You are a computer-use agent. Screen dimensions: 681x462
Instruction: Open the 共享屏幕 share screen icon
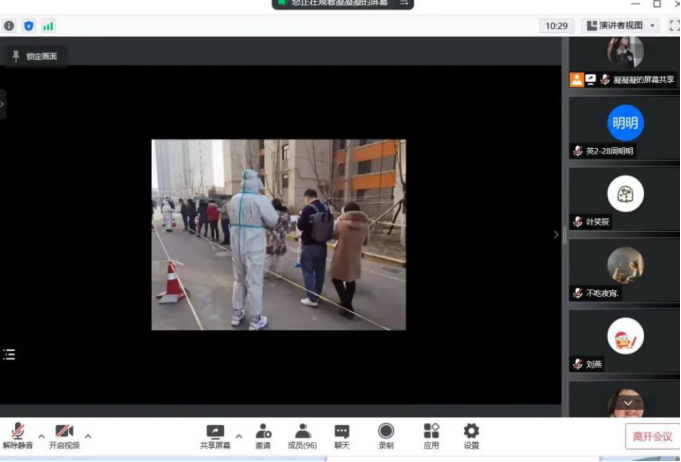[x=215, y=431]
